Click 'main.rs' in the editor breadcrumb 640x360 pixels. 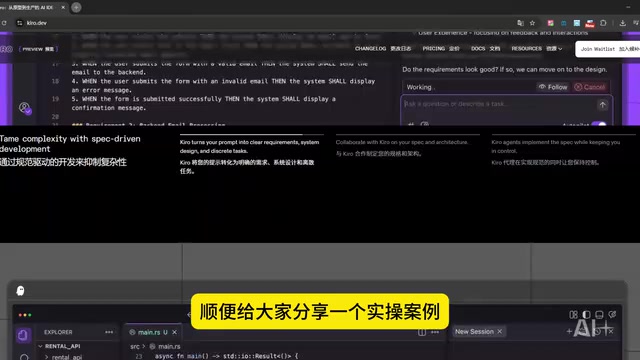point(169,346)
